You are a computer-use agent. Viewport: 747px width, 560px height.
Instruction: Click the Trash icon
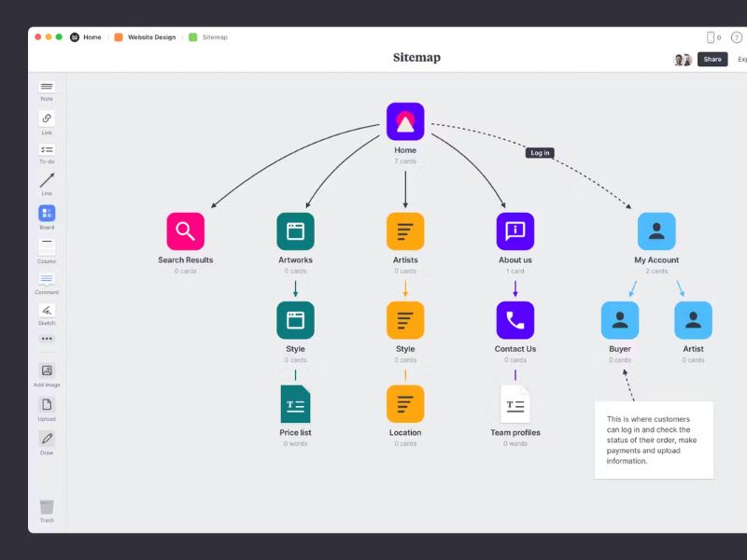click(47, 507)
